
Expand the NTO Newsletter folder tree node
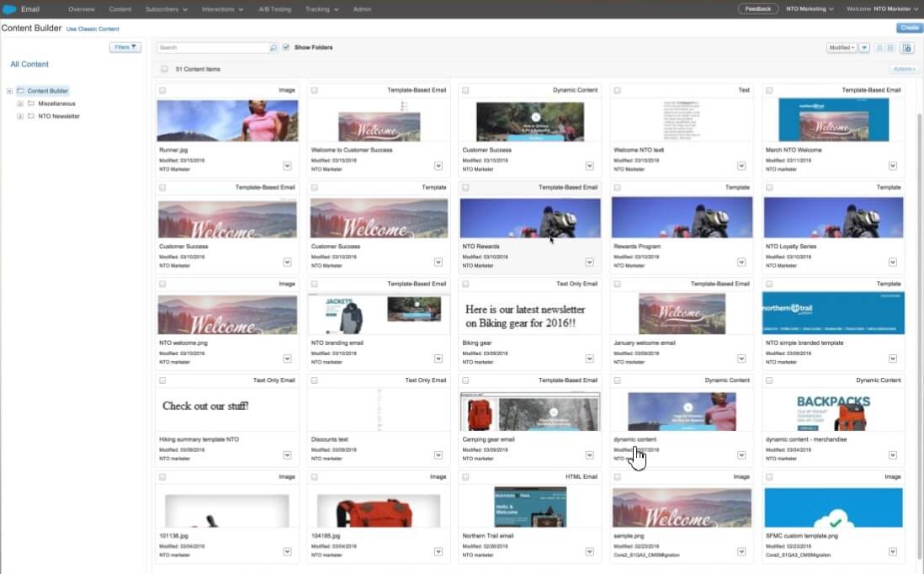coord(20,116)
